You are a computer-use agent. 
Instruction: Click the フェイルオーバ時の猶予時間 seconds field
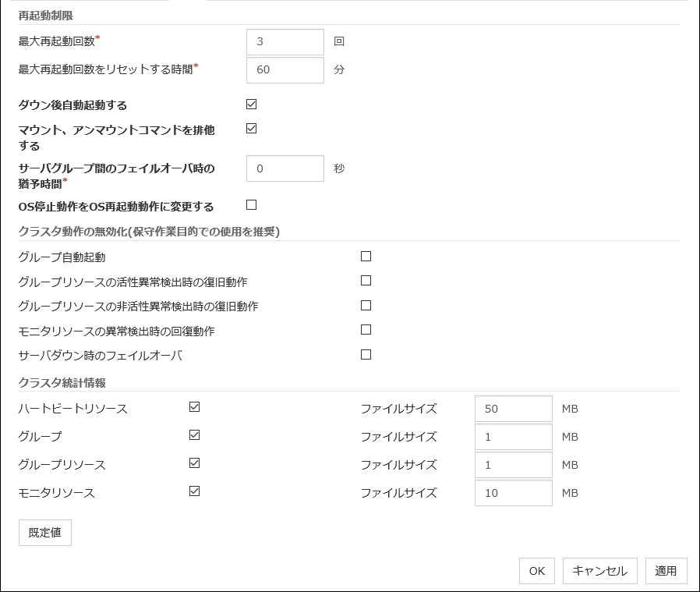click(x=285, y=168)
